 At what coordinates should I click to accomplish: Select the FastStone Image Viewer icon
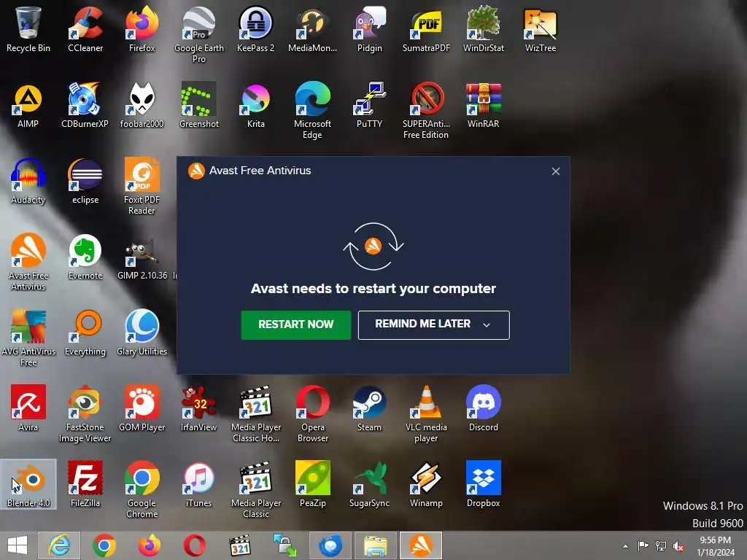point(85,414)
